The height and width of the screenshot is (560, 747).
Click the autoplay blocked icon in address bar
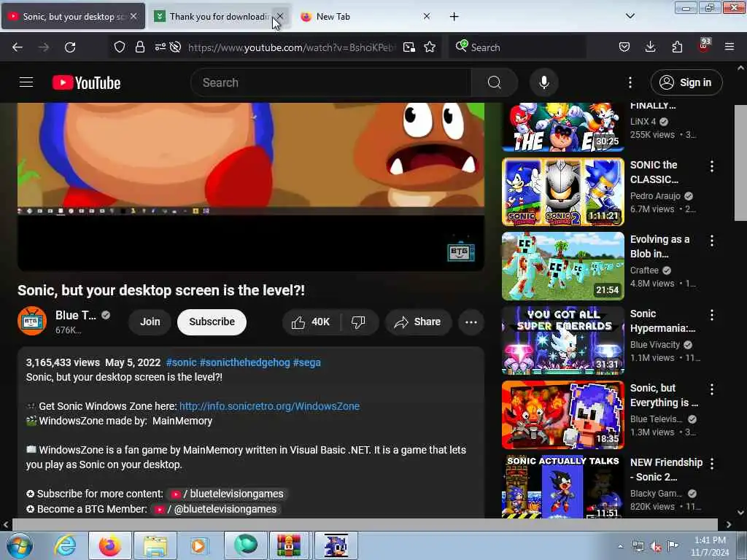[x=175, y=47]
